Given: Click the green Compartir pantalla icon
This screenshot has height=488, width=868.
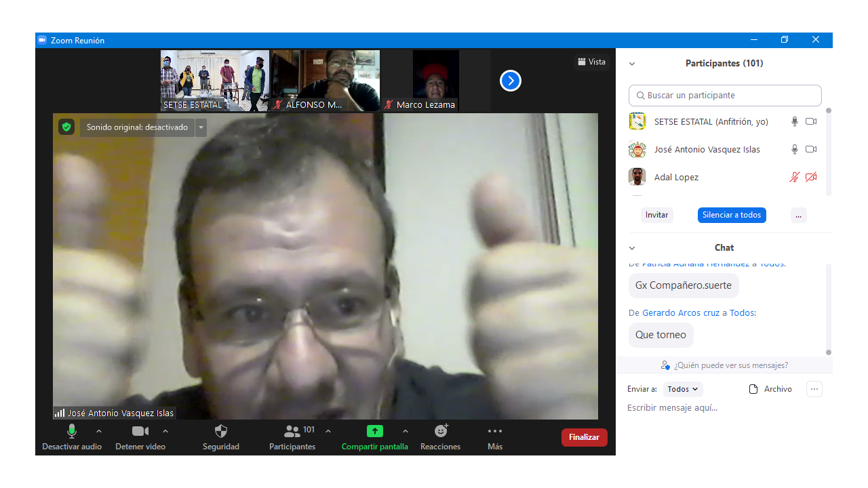Looking at the screenshot, I should (375, 431).
